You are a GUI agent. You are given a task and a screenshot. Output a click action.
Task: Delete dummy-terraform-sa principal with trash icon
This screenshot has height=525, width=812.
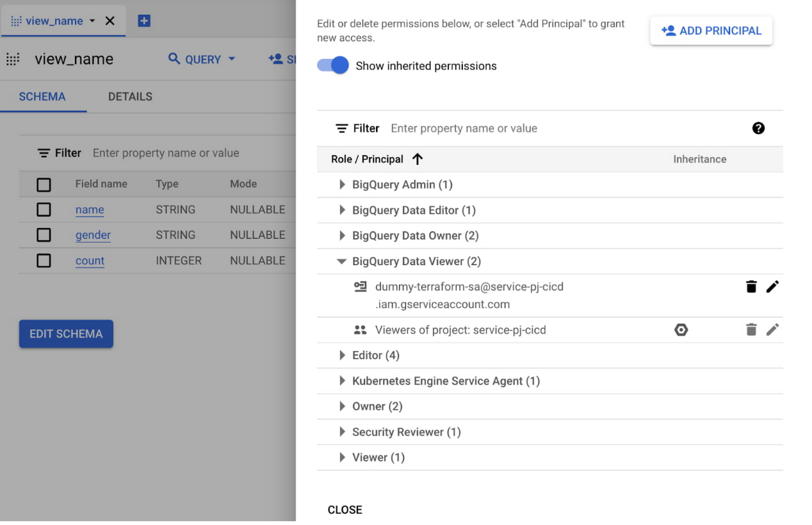pyautogui.click(x=751, y=287)
